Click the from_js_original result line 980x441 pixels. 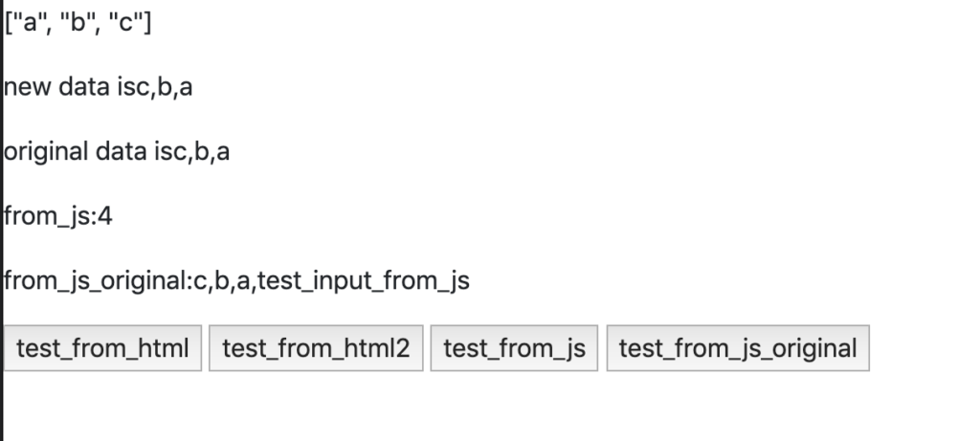(237, 281)
